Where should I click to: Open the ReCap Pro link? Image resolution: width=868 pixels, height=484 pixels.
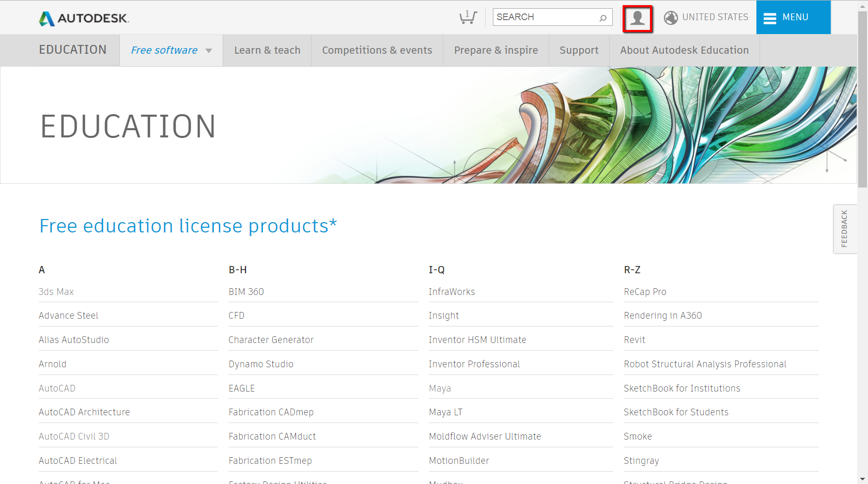tap(645, 292)
